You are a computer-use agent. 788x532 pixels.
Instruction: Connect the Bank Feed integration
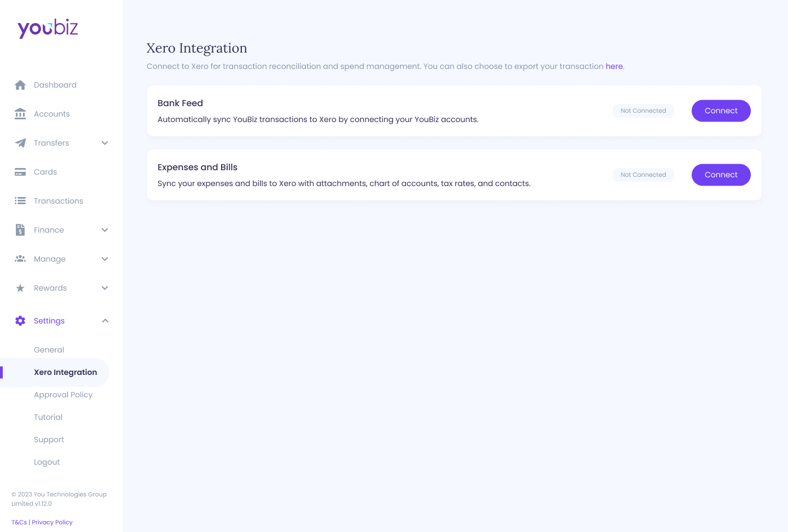tap(721, 111)
